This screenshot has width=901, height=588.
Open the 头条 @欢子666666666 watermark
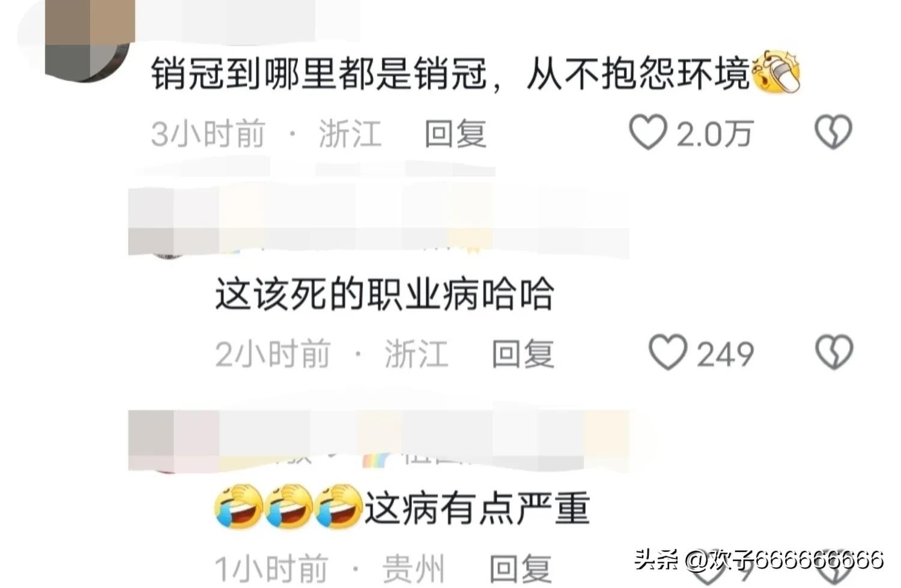click(759, 560)
